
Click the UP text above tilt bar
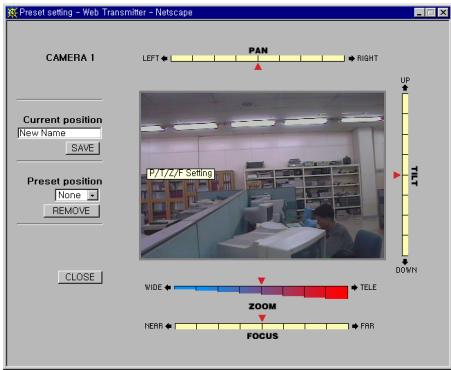(405, 80)
